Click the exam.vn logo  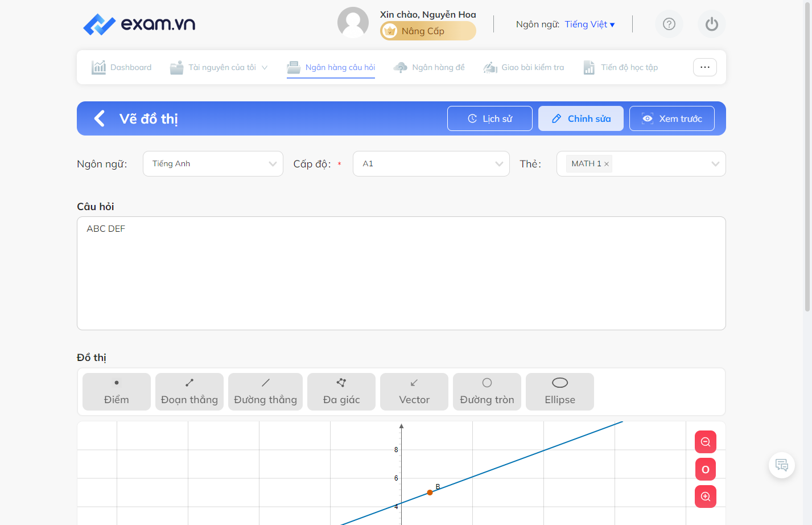(139, 24)
